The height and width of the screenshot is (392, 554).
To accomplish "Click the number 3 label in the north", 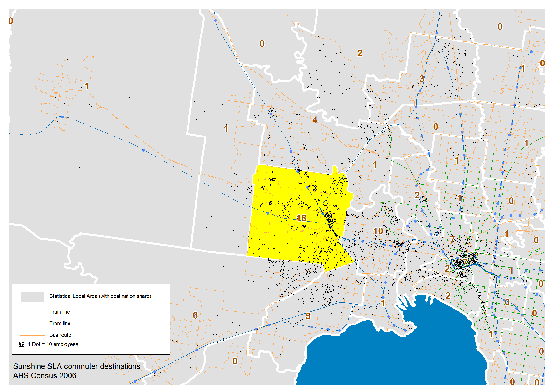I will click(422, 79).
